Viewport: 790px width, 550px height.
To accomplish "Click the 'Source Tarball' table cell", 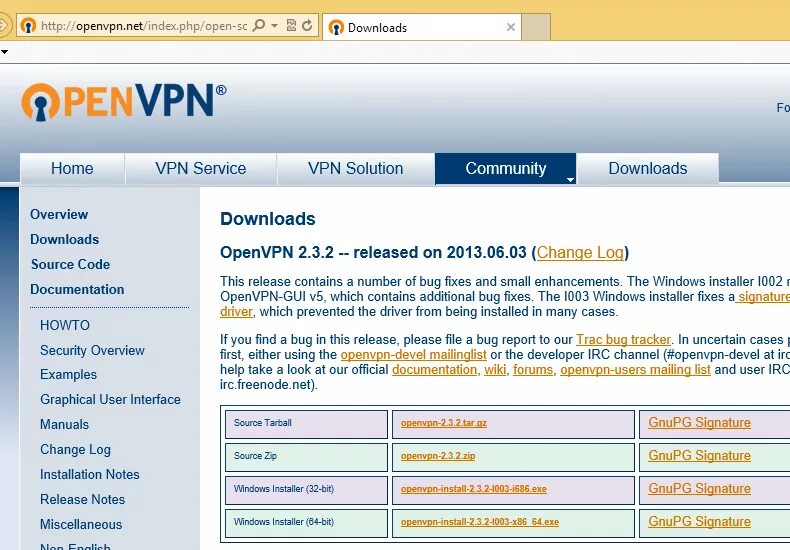I will coord(306,424).
